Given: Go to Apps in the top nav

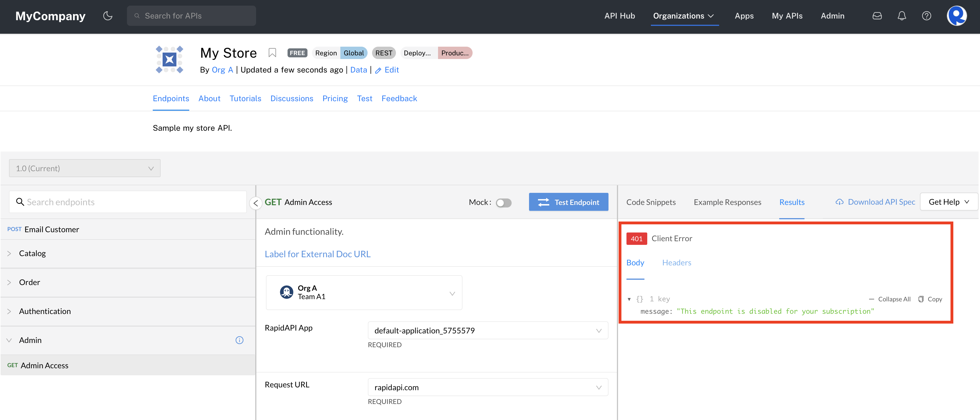Looking at the screenshot, I should coord(744,16).
